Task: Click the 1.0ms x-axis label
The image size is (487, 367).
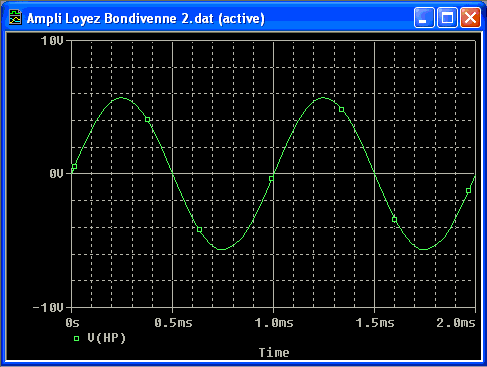Action: tap(274, 323)
